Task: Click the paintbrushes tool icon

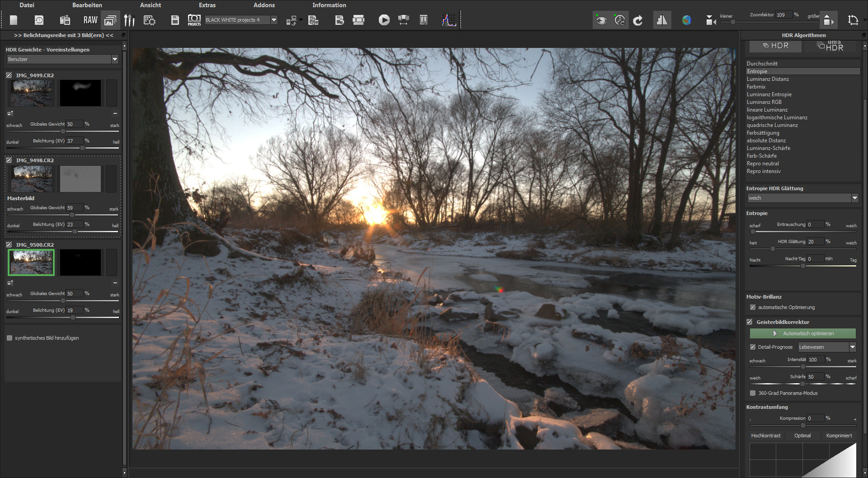Action: pos(129,20)
